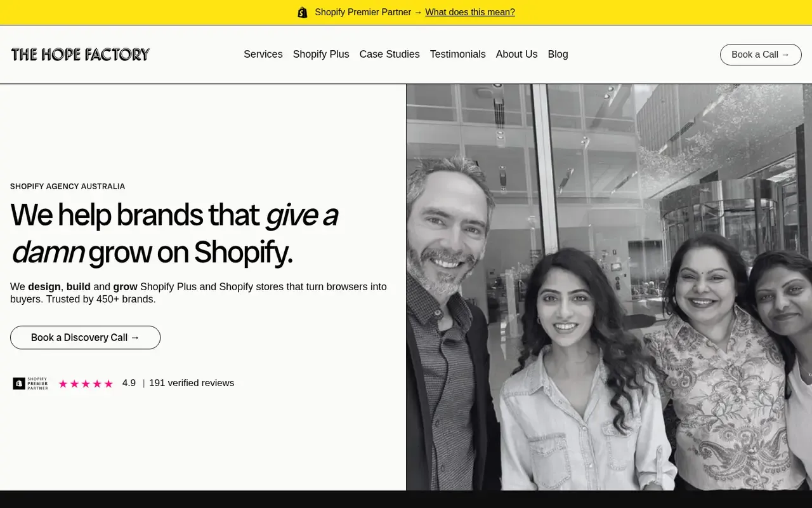The height and width of the screenshot is (508, 812).
Task: Open Case Studies in navigation
Action: 390,55
